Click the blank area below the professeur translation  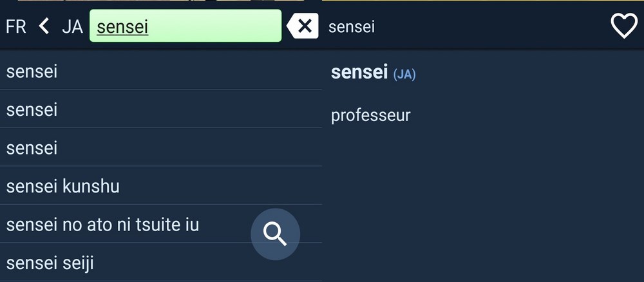pyautogui.click(x=483, y=206)
